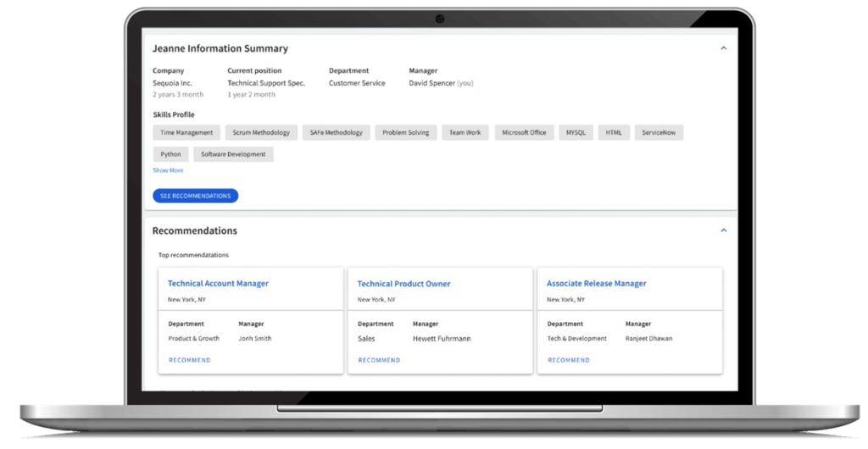Click the Show More skills link

coord(168,170)
